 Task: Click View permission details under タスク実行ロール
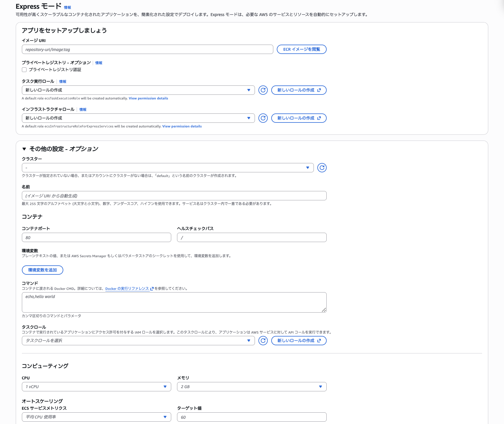click(148, 98)
